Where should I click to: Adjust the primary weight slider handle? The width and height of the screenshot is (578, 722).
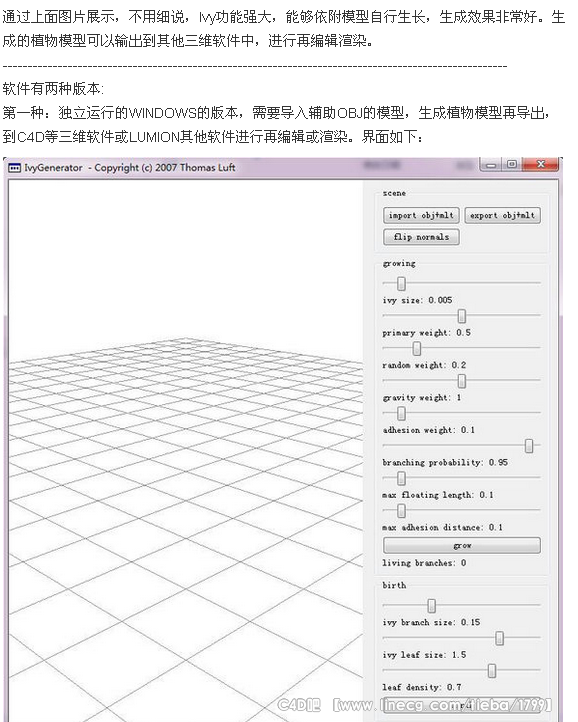coord(461,316)
